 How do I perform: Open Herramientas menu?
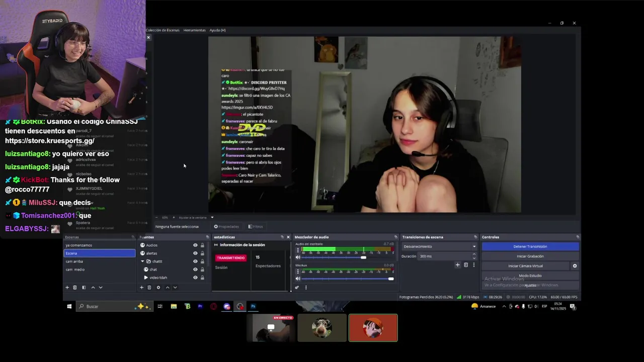(x=194, y=30)
